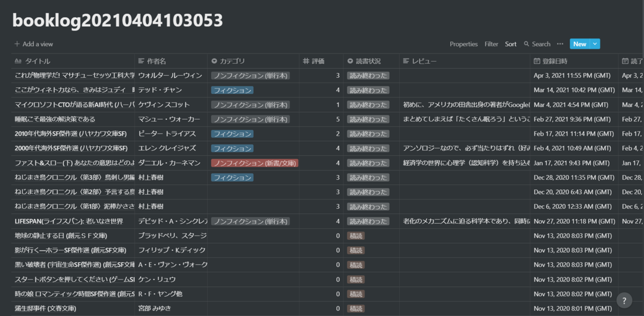Open the 評価 column header
This screenshot has width=644, height=316.
321,61
